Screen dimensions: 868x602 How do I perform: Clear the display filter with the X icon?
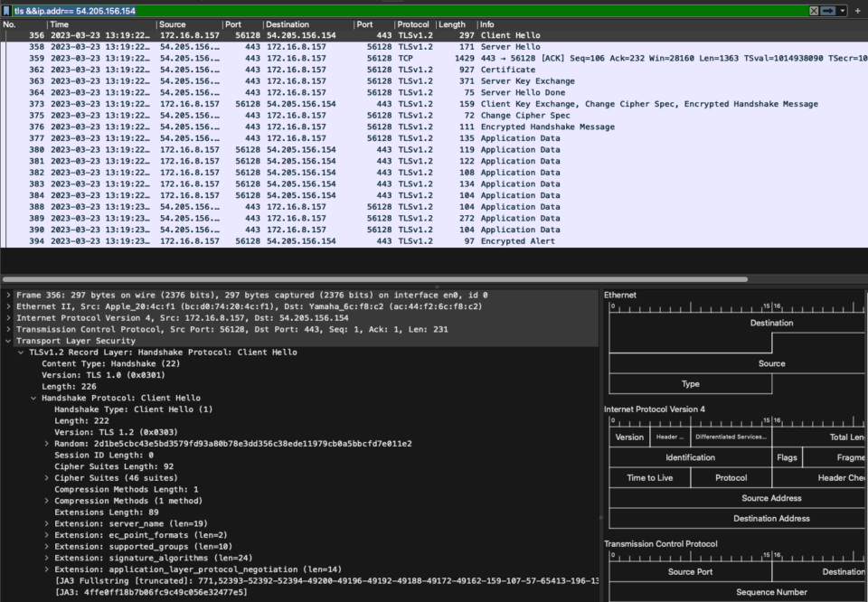point(814,11)
